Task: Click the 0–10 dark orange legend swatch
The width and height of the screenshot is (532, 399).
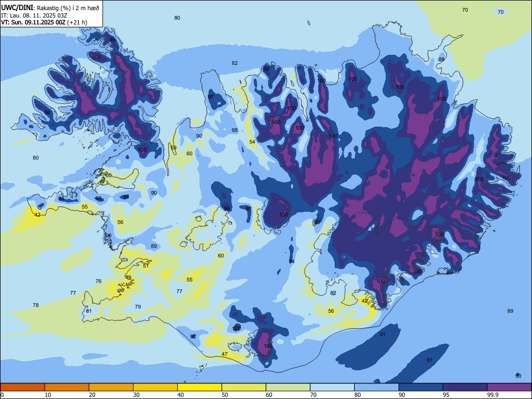Action: pos(22,387)
